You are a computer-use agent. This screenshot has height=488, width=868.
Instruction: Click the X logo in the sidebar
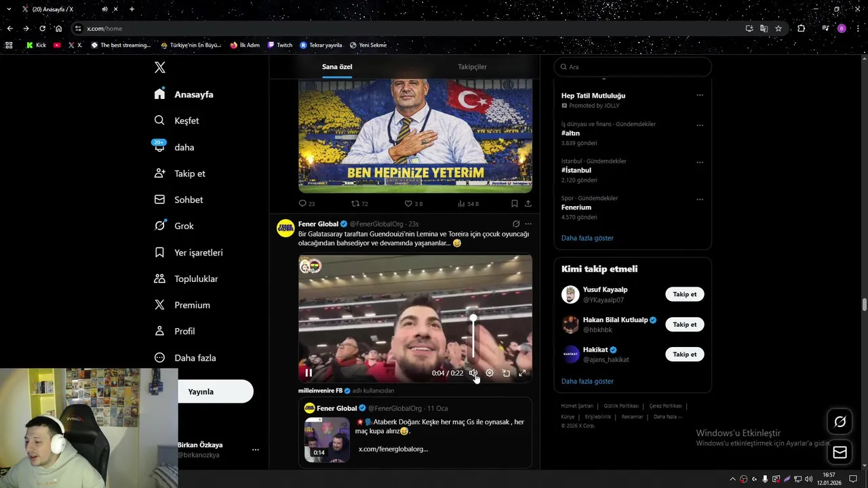click(160, 67)
